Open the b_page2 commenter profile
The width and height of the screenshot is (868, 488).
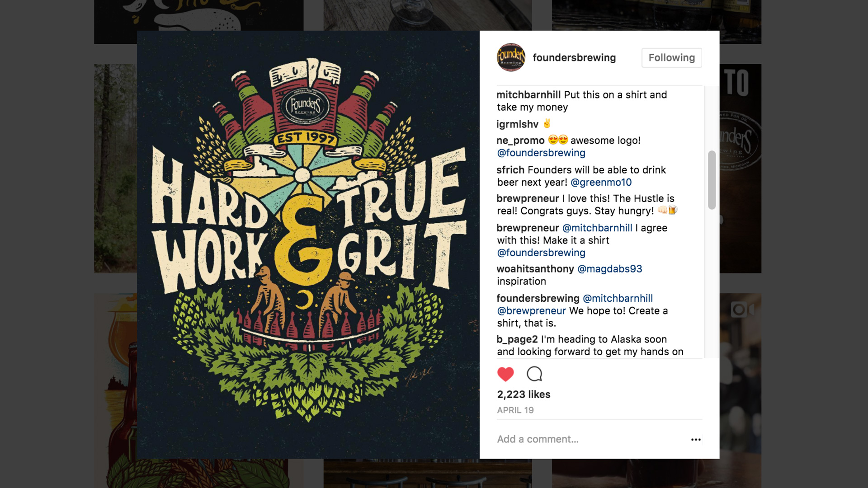[517, 339]
